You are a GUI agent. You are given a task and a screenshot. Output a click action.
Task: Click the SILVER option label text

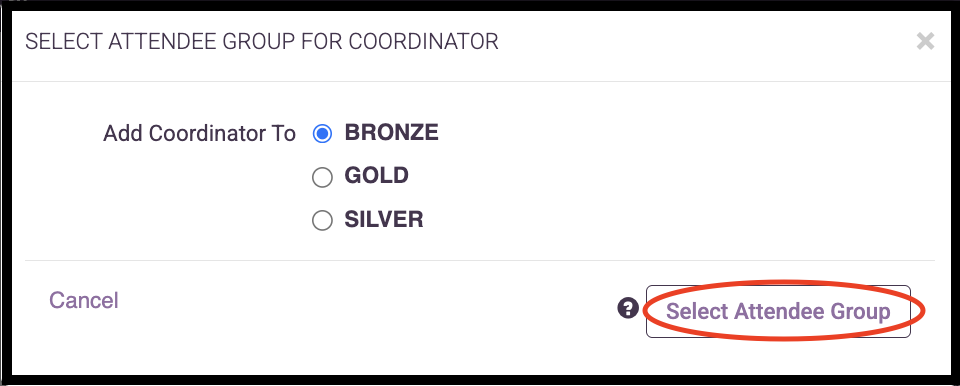click(384, 219)
